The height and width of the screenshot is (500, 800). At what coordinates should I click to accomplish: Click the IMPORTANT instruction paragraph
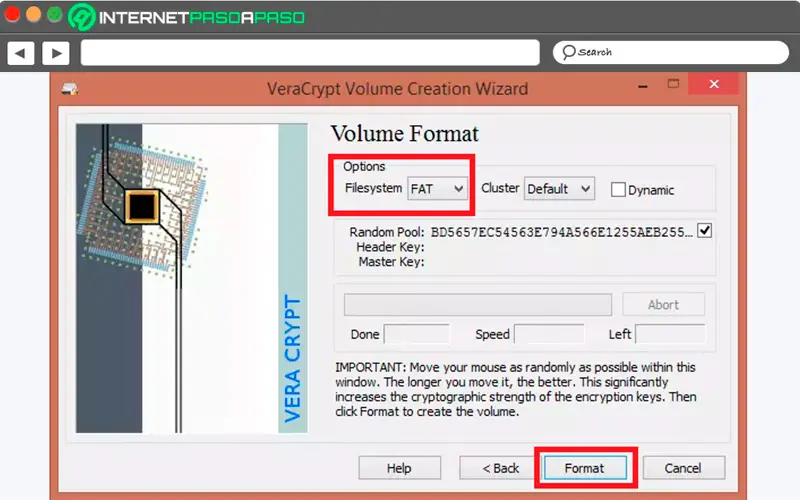(x=515, y=389)
